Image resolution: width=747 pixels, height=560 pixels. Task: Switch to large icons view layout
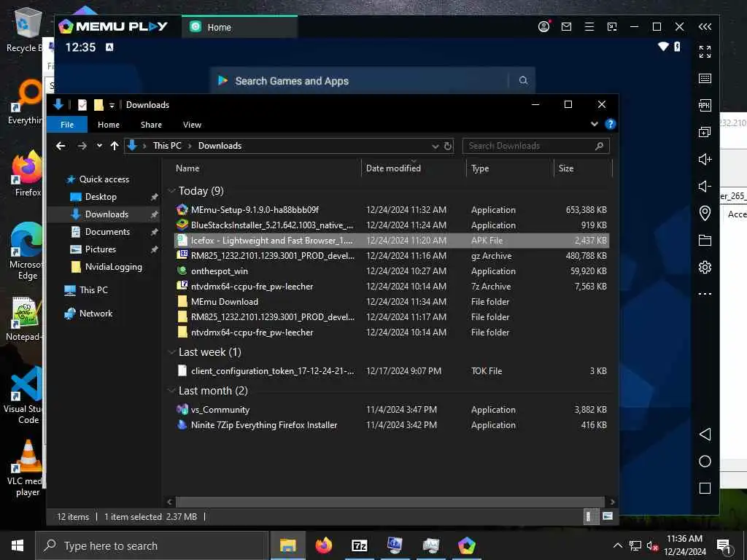point(608,516)
